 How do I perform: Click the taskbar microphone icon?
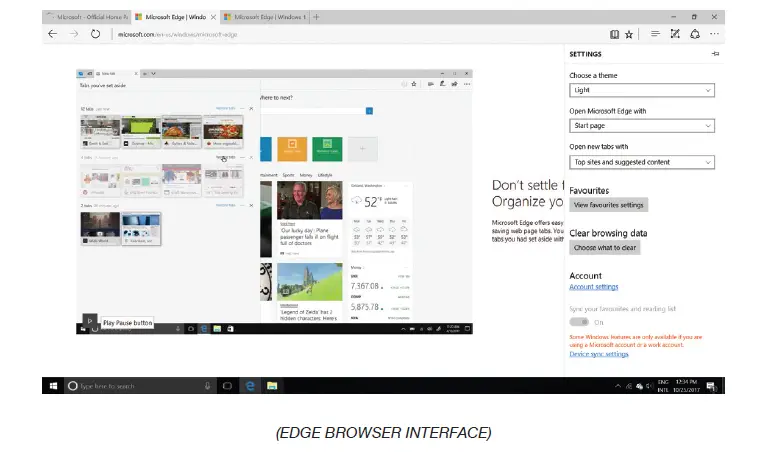click(208, 386)
